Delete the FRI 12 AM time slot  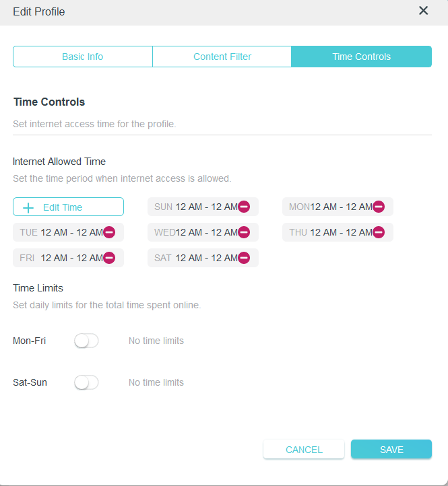pos(109,258)
